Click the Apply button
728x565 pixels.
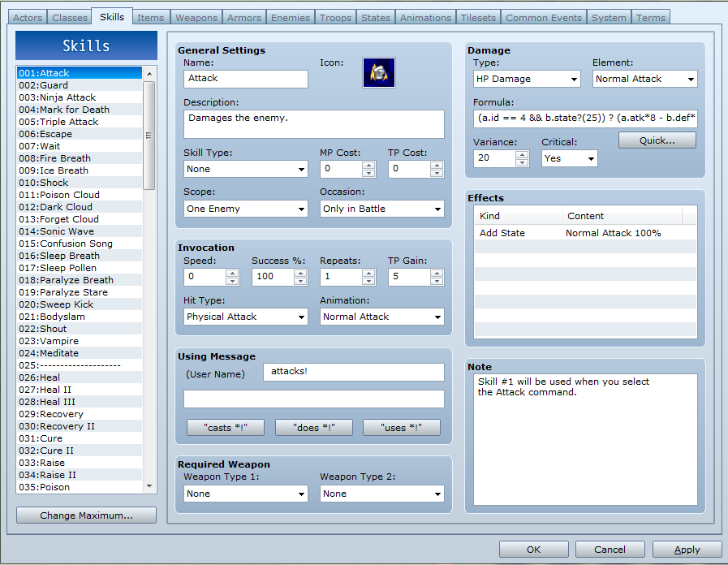[x=687, y=550]
